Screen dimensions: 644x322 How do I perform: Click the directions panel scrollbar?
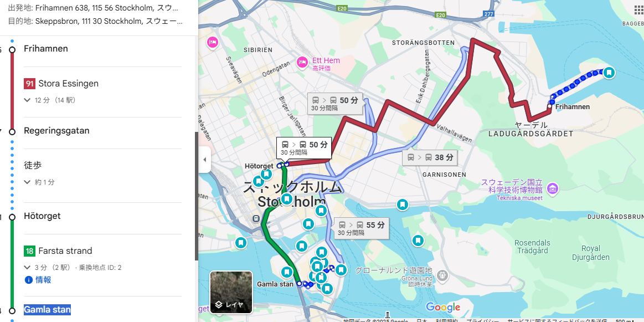tap(197, 196)
